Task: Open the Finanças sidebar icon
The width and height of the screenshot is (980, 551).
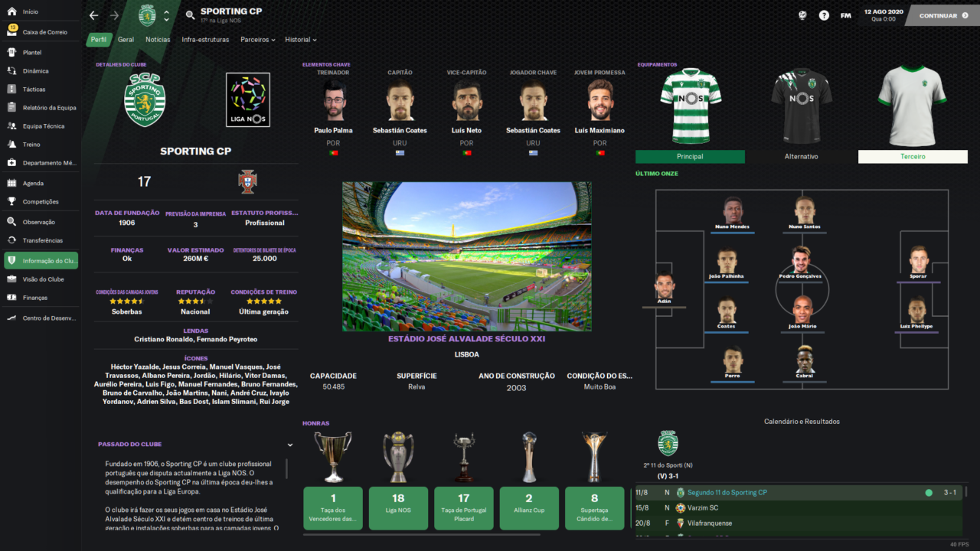Action: 11,298
